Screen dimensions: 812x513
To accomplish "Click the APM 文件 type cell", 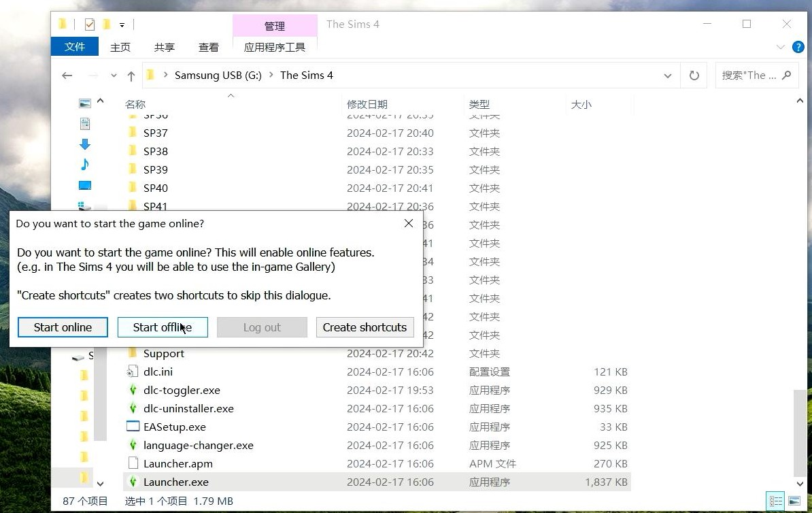I will [x=492, y=463].
